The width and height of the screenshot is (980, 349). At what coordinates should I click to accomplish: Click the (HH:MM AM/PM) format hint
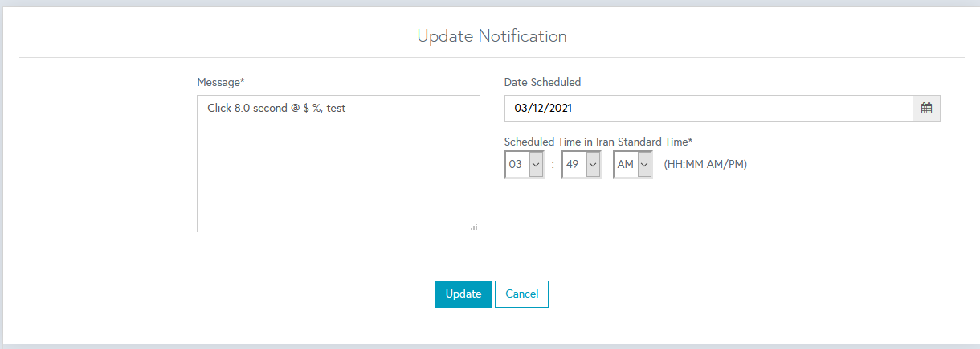705,164
